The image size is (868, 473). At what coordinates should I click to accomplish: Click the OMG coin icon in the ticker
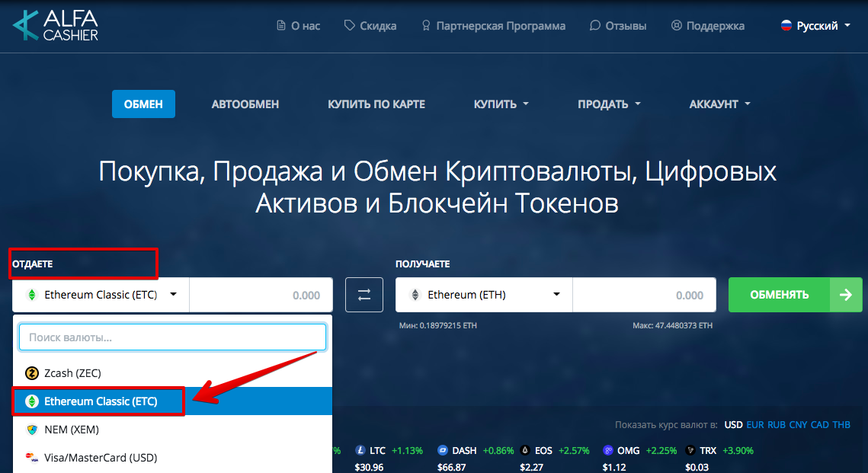click(608, 450)
